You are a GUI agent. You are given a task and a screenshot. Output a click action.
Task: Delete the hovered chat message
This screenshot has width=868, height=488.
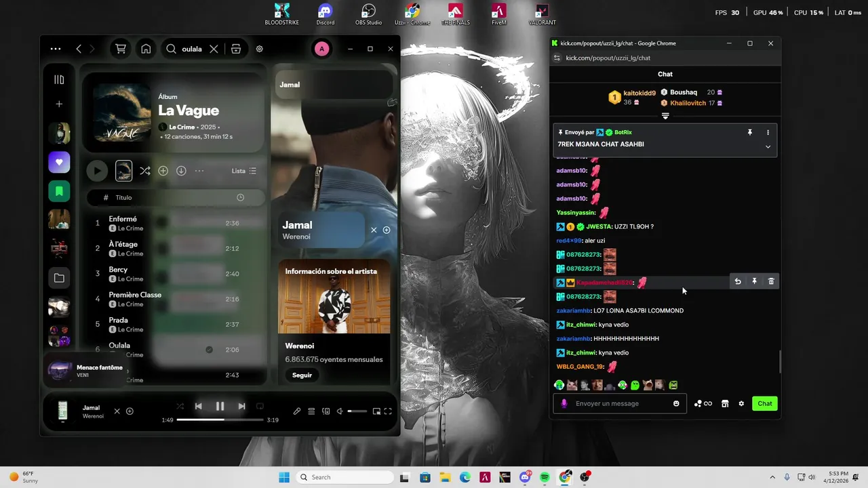(771, 281)
